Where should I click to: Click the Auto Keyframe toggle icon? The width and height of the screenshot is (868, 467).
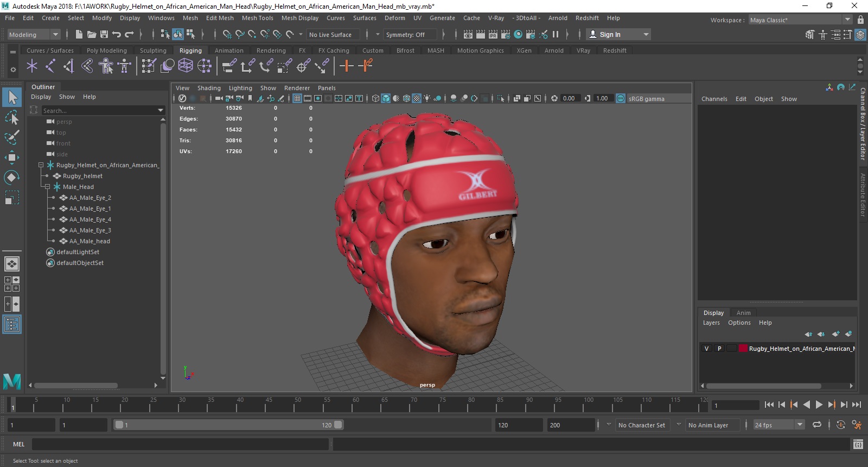(841, 425)
